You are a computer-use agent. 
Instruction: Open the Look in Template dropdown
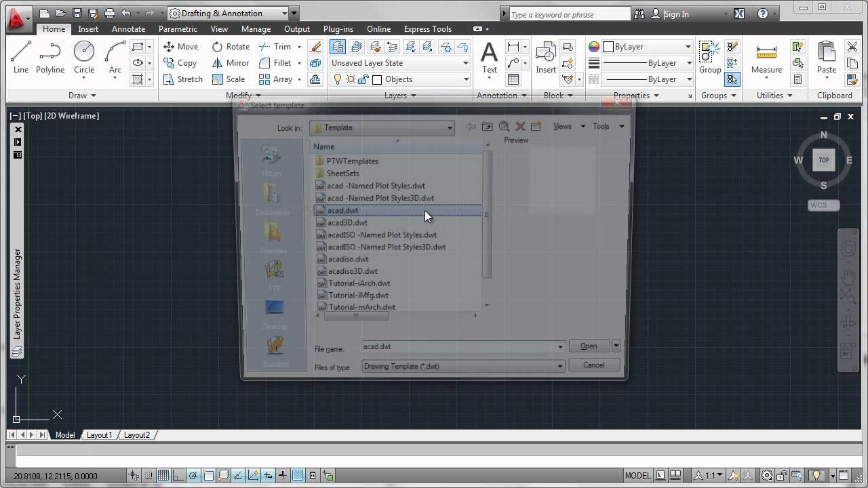click(x=382, y=127)
